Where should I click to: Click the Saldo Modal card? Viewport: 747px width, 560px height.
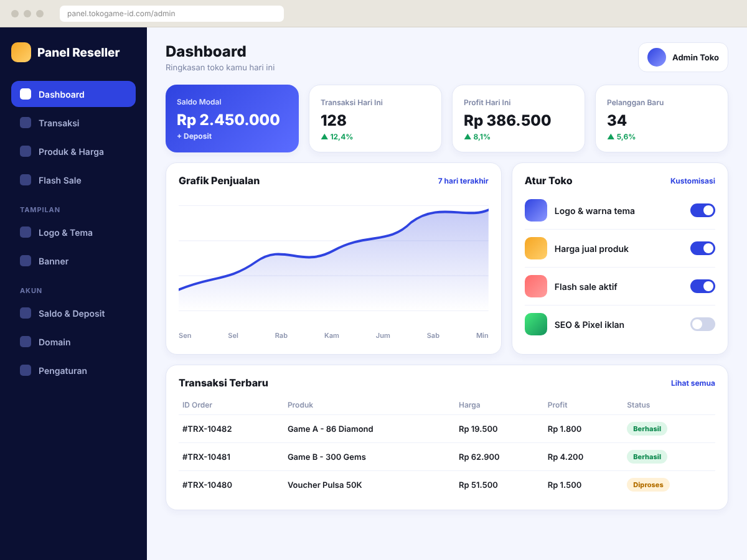pos(232,118)
